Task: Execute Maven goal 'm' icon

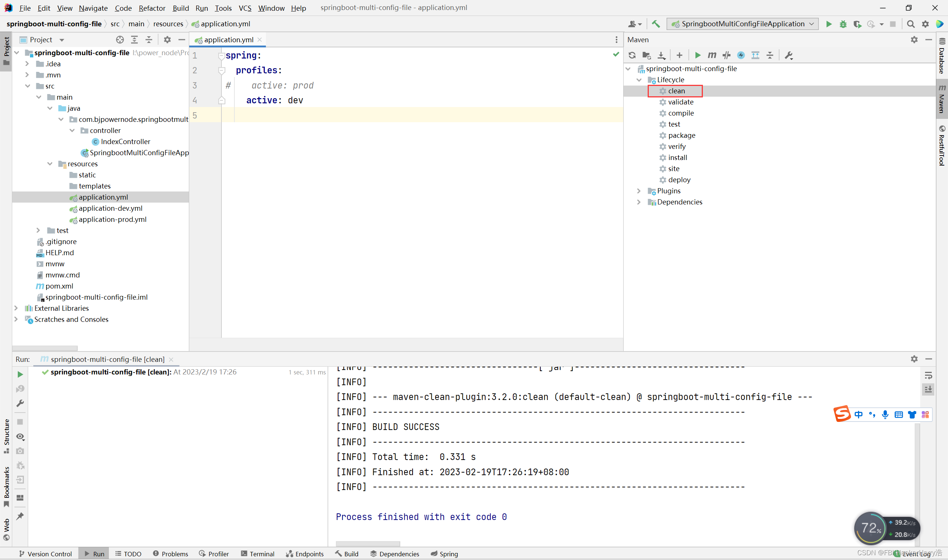Action: pos(712,56)
